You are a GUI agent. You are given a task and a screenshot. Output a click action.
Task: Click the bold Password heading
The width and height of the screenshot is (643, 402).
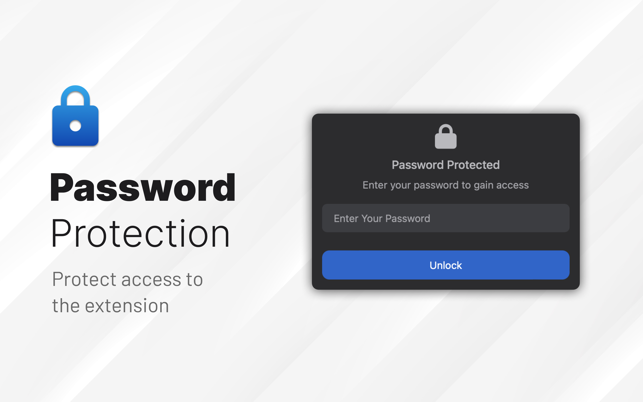click(143, 187)
